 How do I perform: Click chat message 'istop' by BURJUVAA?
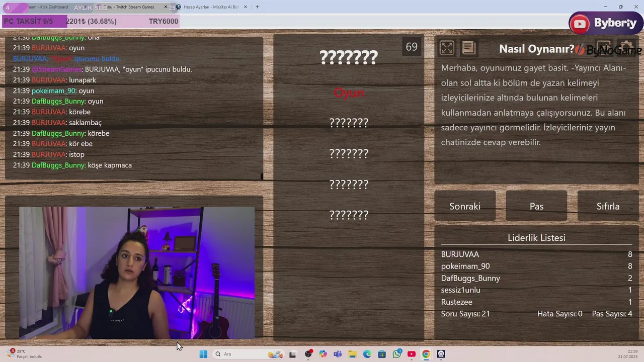click(x=49, y=154)
